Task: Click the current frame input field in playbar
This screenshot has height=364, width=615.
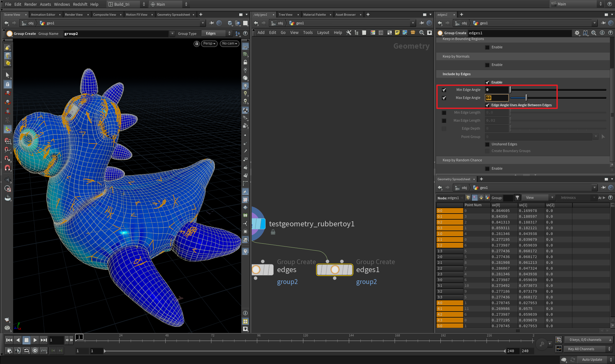Action: click(x=56, y=340)
